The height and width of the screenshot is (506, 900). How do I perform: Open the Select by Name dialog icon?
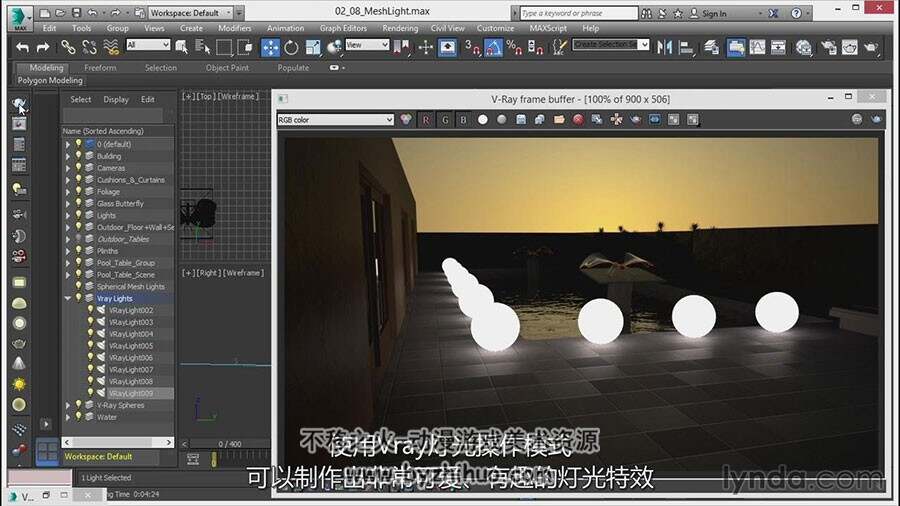click(203, 47)
